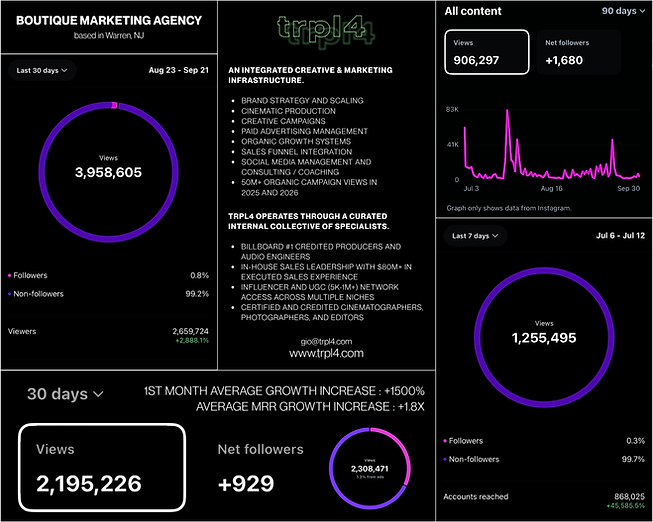Select the +1,680 Net followers card
The image size is (653, 522).
click(579, 52)
